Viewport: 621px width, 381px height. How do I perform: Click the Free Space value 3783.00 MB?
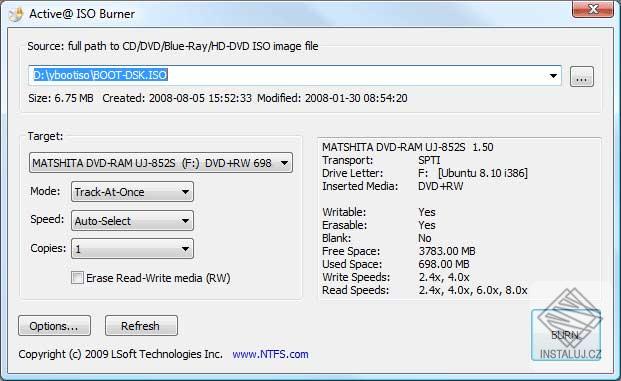pyautogui.click(x=447, y=251)
